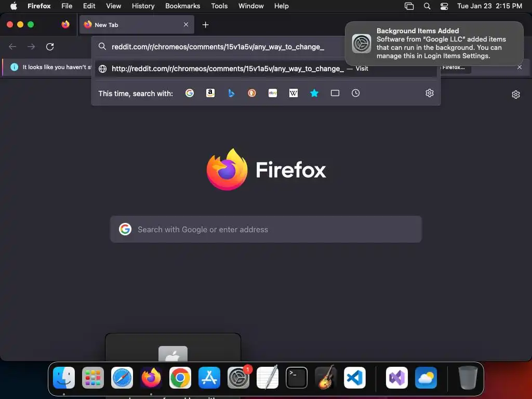532x399 pixels.
Task: Dismiss the default browser info bar
Action: [x=520, y=67]
